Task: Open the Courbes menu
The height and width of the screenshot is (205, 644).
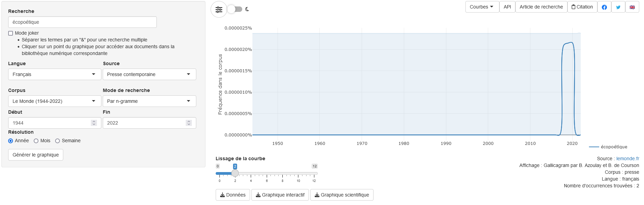Action: [482, 7]
